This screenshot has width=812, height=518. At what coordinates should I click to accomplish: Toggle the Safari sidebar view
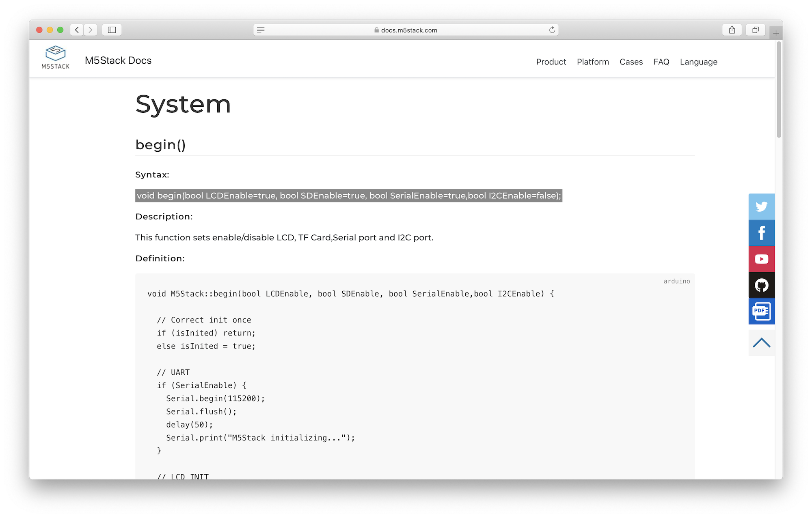(112, 30)
